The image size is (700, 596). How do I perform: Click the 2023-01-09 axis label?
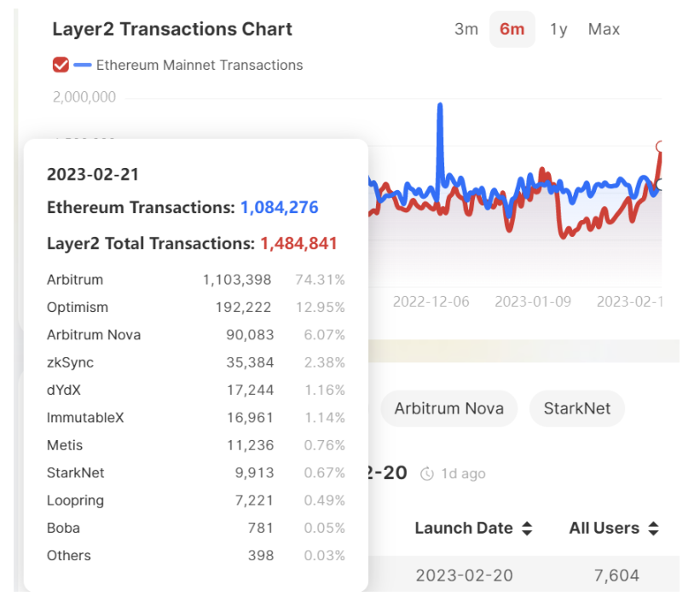(533, 302)
